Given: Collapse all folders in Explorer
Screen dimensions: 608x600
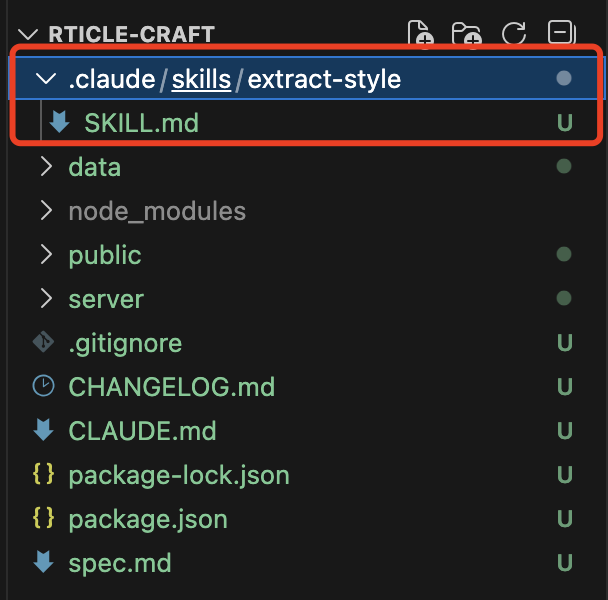Looking at the screenshot, I should 561,32.
